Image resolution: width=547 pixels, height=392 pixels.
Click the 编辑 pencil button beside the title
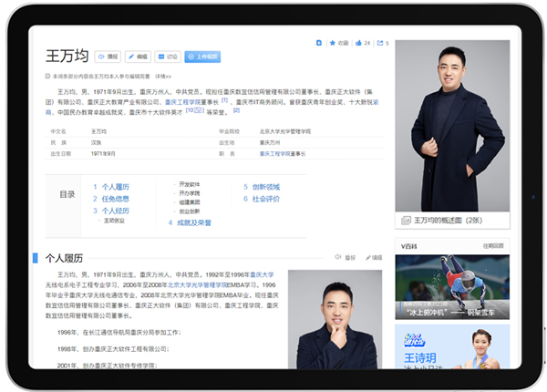pos(138,57)
